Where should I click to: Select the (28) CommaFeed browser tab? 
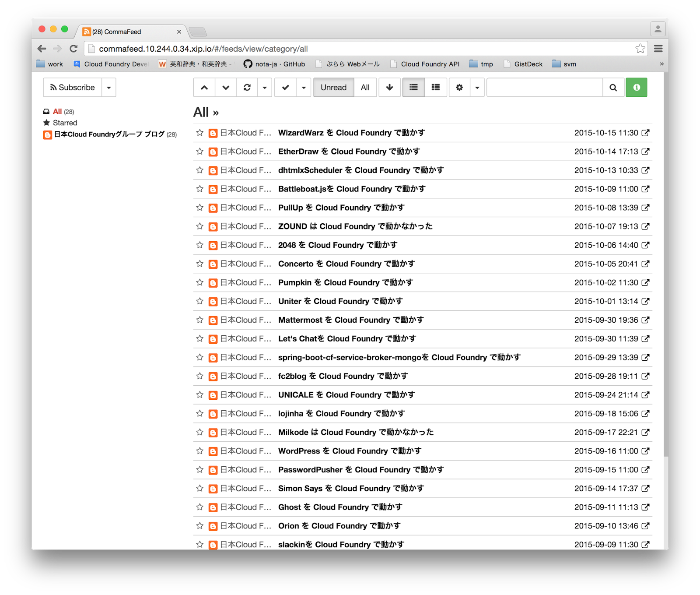click(x=133, y=32)
